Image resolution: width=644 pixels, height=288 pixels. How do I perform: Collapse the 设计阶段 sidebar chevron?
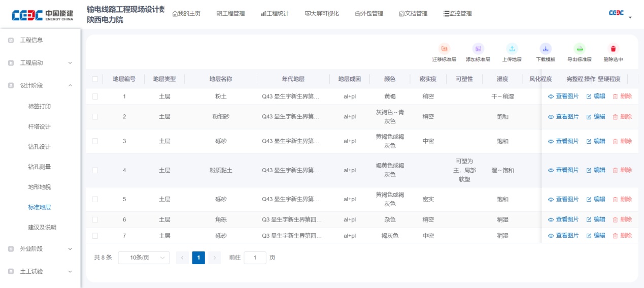pos(70,85)
